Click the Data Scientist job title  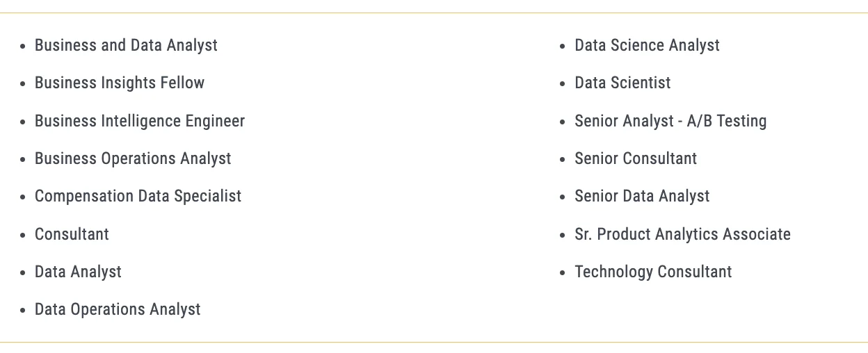[622, 83]
